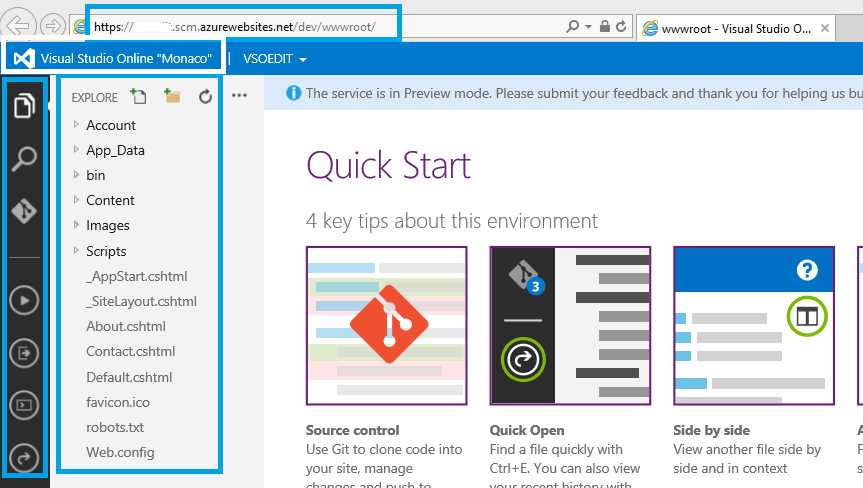The height and width of the screenshot is (488, 863).
Task: Open the Console icon in the sidebar
Action: click(x=24, y=405)
